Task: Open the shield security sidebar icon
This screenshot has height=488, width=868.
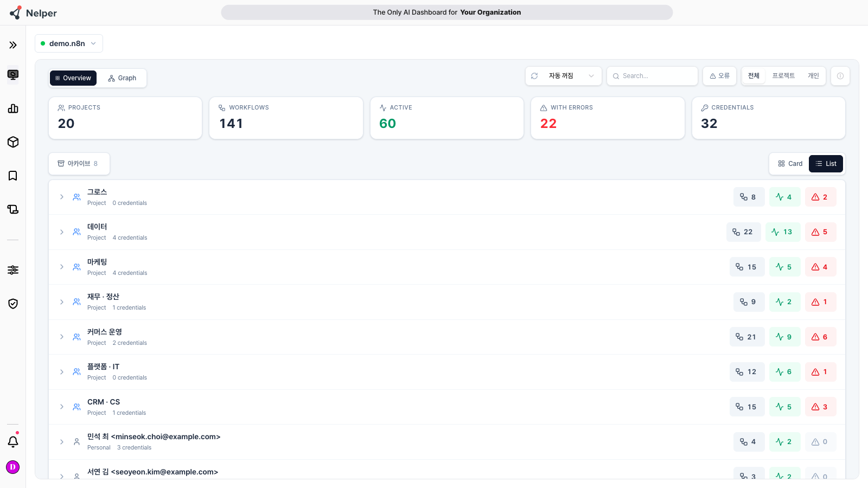Action: 13,304
